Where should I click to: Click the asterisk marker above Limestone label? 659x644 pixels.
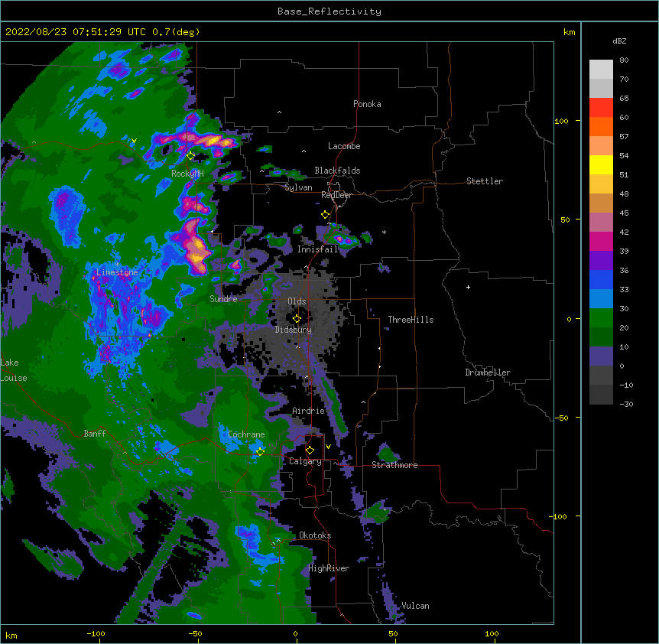117,265
